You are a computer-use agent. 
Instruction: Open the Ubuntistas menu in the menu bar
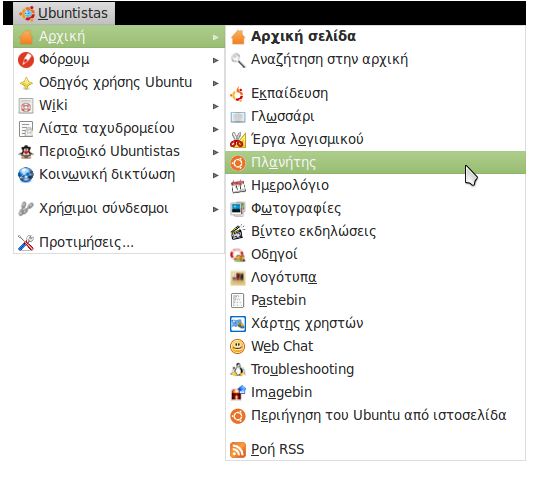[x=64, y=13]
